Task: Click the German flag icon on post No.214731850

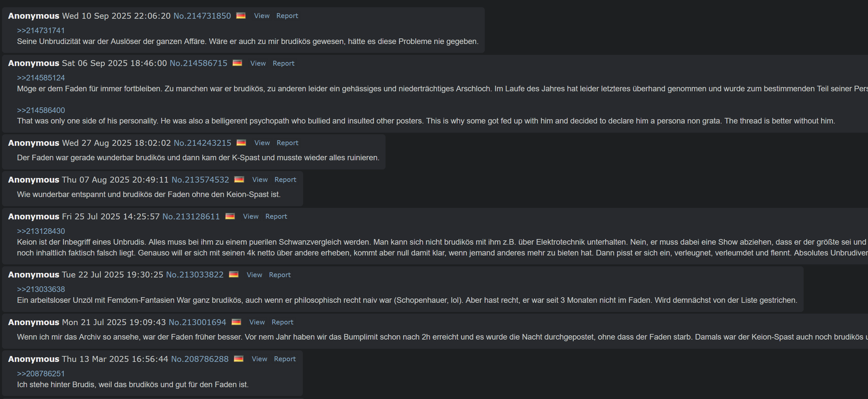Action: pyautogui.click(x=241, y=15)
